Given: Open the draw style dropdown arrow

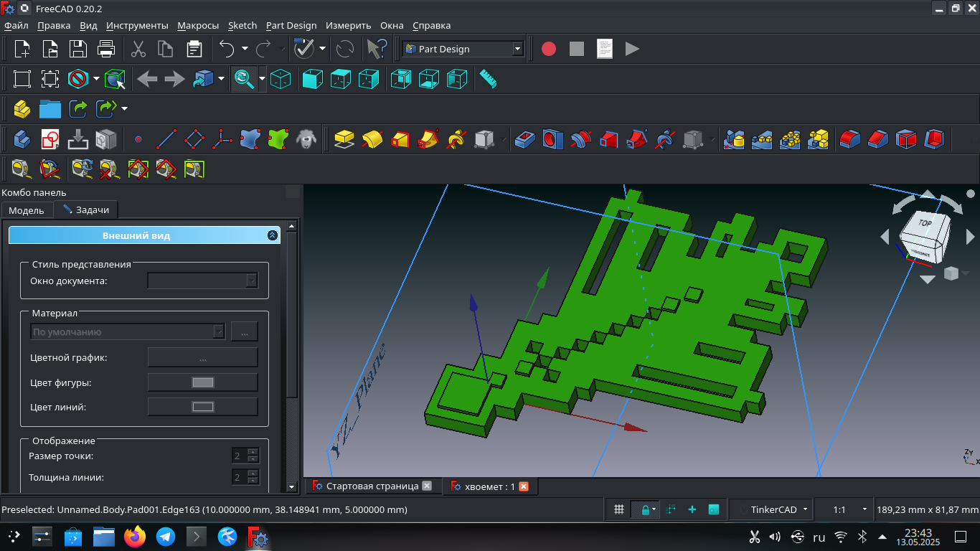Looking at the screenshot, I should 95,79.
